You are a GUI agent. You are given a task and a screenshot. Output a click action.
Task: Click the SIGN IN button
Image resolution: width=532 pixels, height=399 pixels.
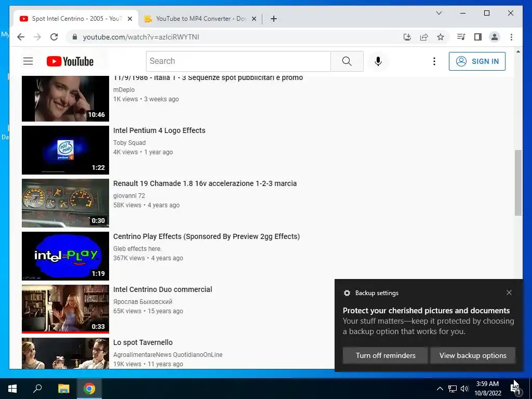pyautogui.click(x=477, y=61)
